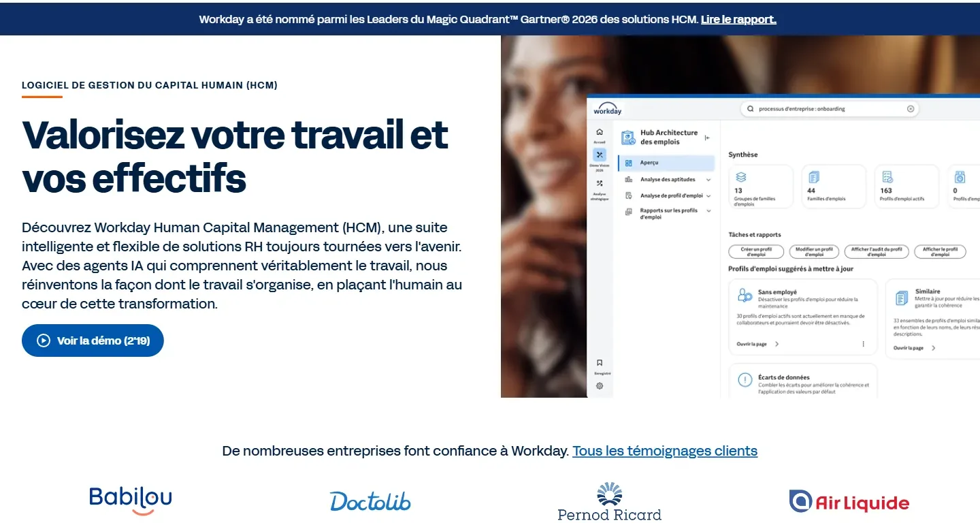Click the Voir la démo (2'19) button

pos(93,340)
